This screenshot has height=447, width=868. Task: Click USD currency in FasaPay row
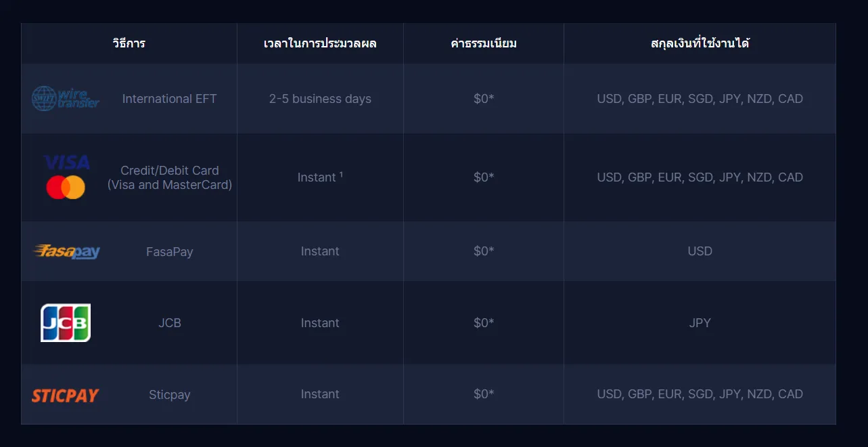700,251
